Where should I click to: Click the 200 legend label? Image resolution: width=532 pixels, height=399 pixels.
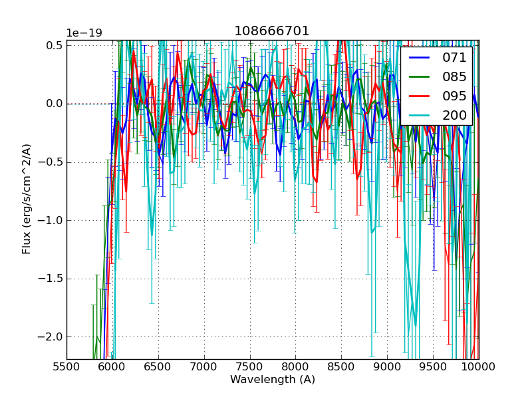[455, 115]
